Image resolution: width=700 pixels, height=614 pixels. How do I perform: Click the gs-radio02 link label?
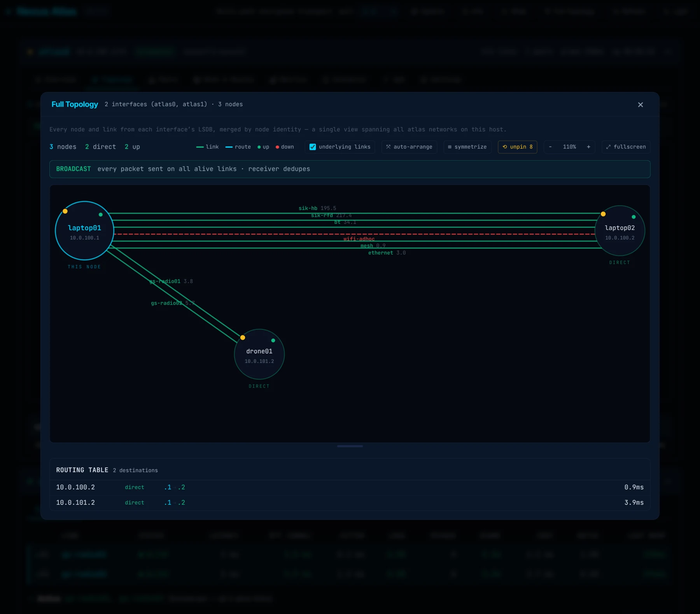(x=166, y=303)
